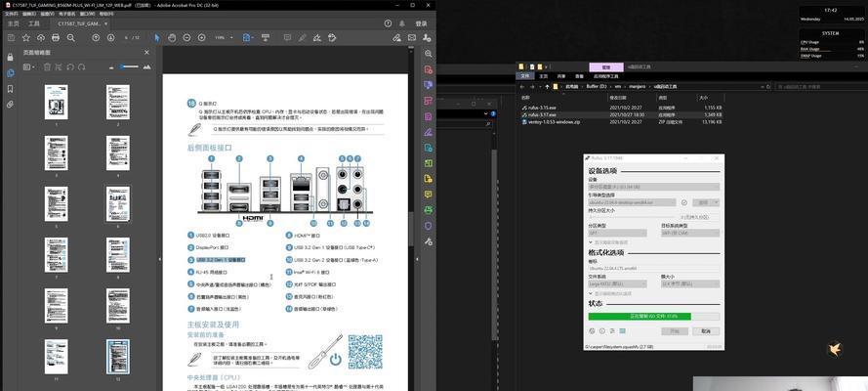Click the share with others person icon
The height and width of the screenshot is (391, 868).
(x=427, y=38)
